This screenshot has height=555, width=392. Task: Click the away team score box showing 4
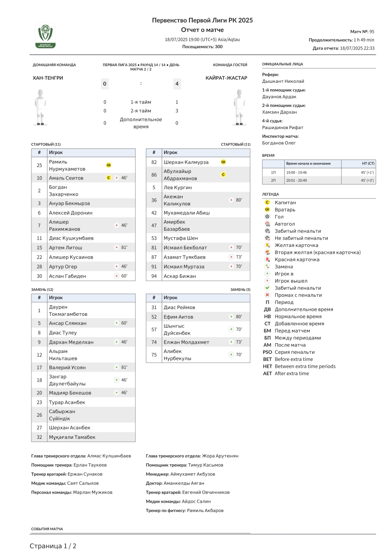(177, 84)
